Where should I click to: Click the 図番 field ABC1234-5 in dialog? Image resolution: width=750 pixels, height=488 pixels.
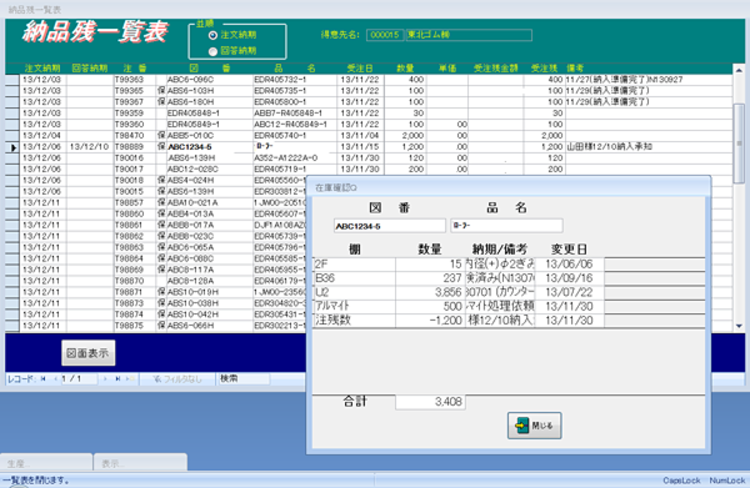coord(389,226)
